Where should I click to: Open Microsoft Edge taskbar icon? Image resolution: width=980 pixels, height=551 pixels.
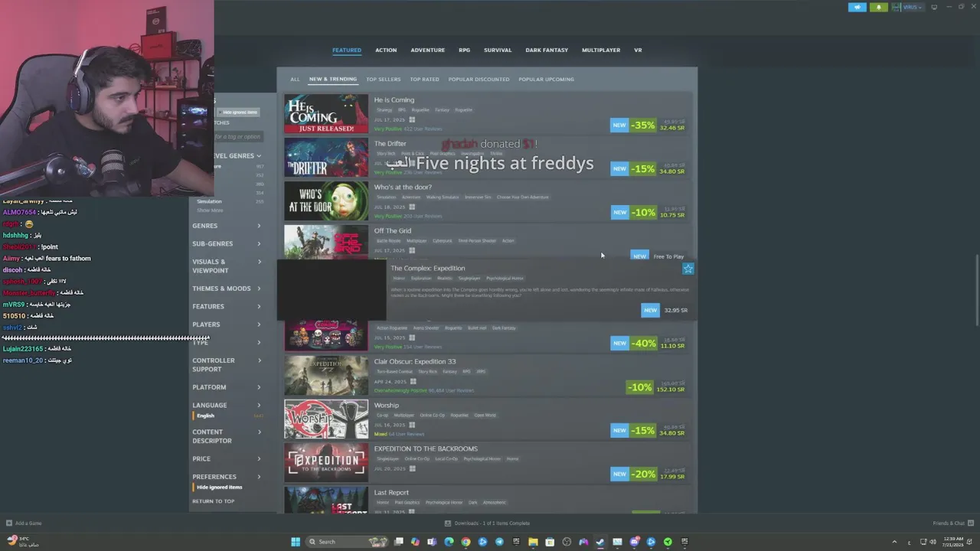pos(449,542)
